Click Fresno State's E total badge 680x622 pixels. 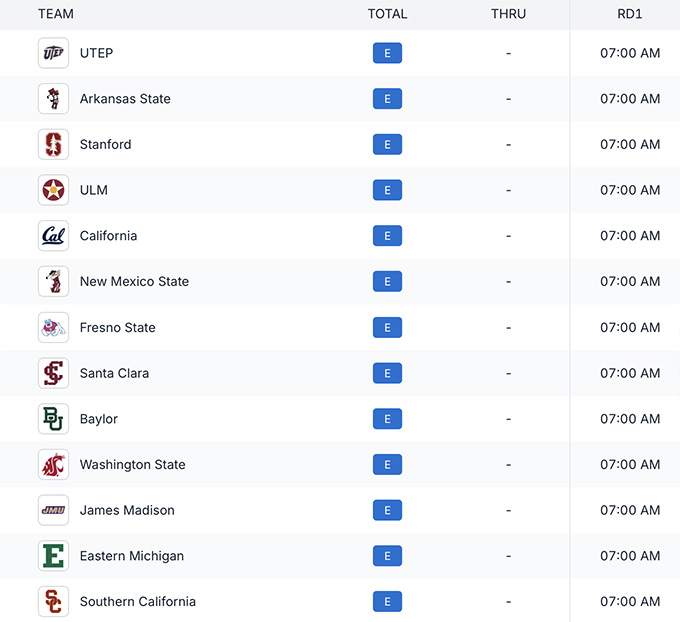coord(387,327)
